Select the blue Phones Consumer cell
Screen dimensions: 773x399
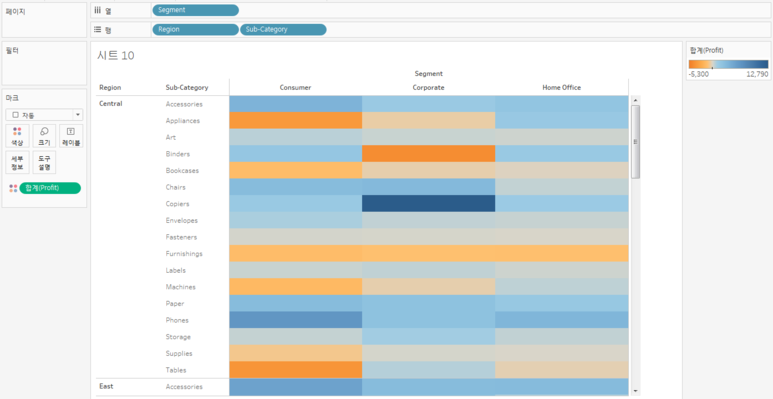coord(295,320)
